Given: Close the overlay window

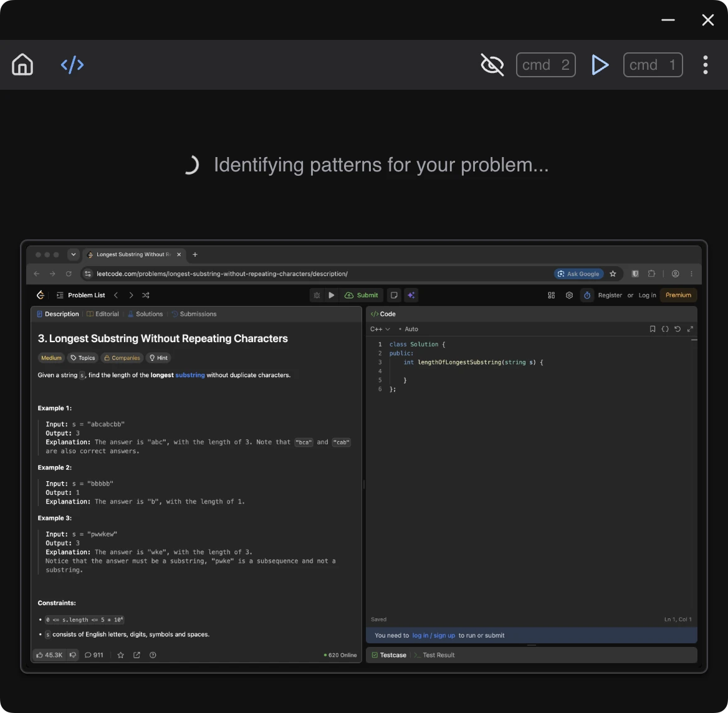Looking at the screenshot, I should (x=707, y=20).
